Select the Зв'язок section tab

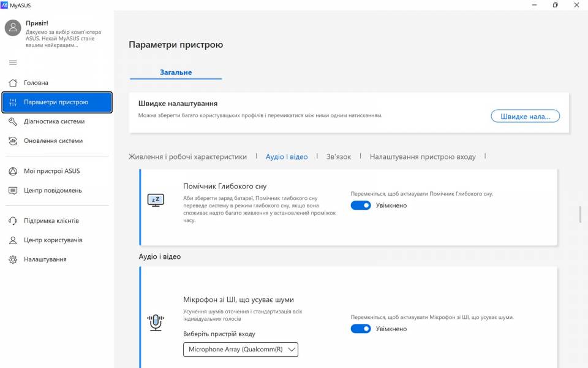(338, 157)
